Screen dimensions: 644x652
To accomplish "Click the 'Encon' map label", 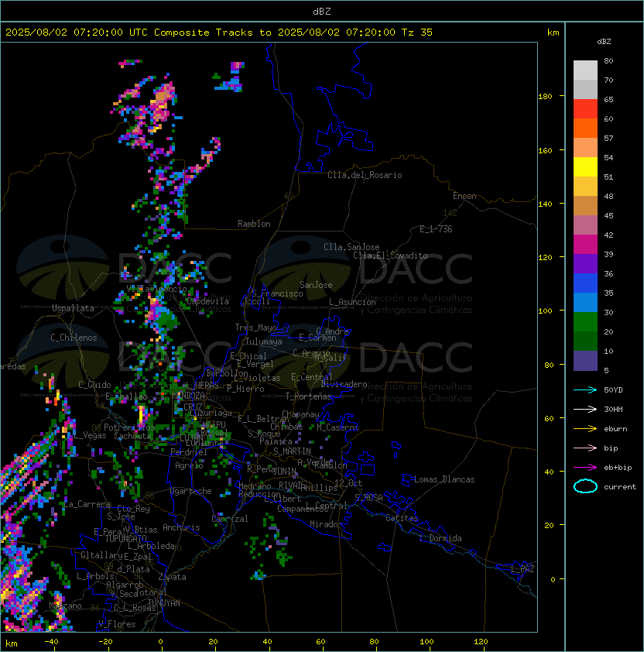I will coord(464,196).
